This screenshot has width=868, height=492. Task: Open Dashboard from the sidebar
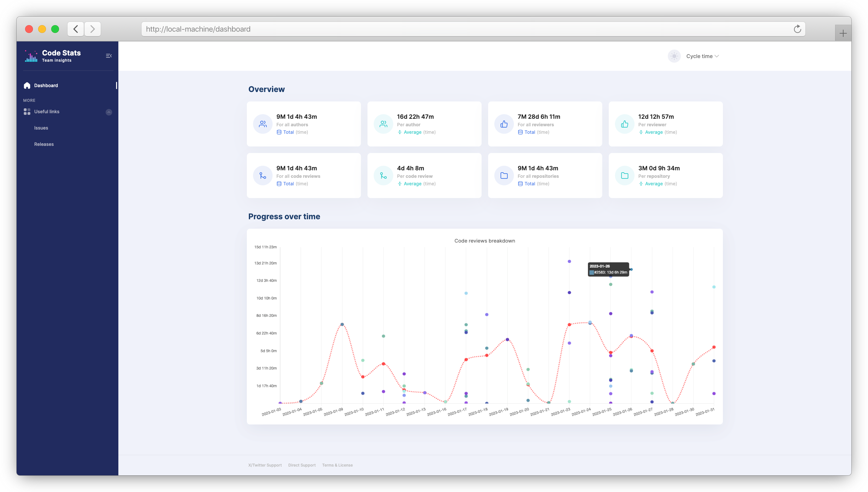tap(46, 85)
